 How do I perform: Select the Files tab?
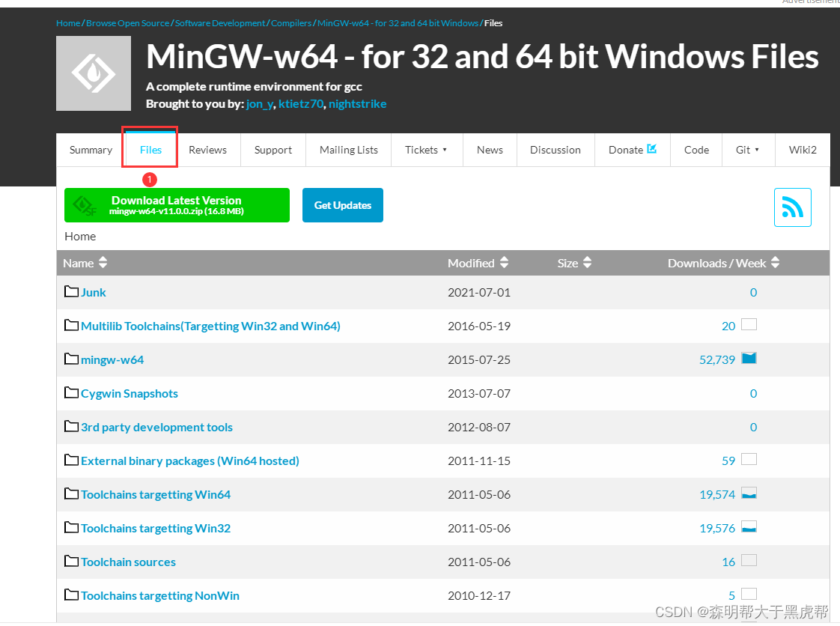coord(150,150)
